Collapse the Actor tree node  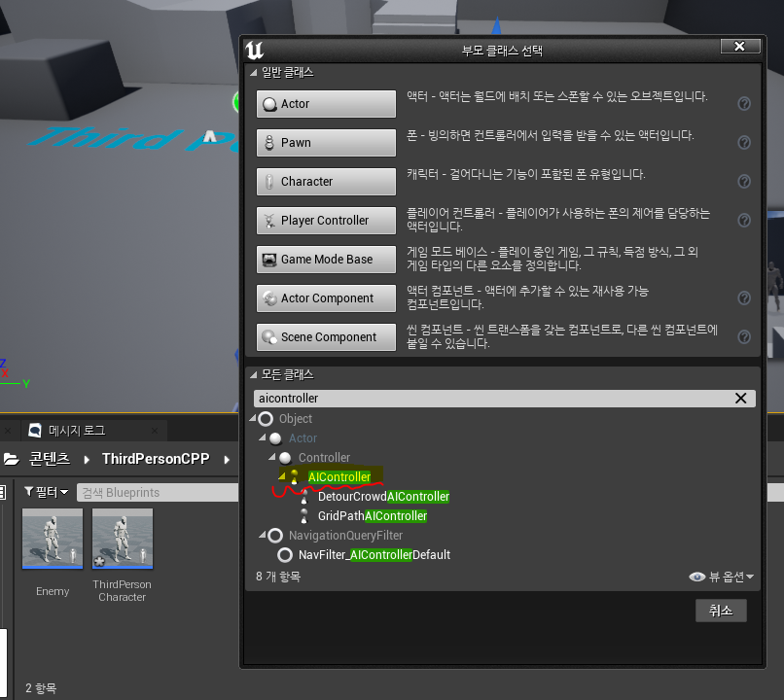263,437
